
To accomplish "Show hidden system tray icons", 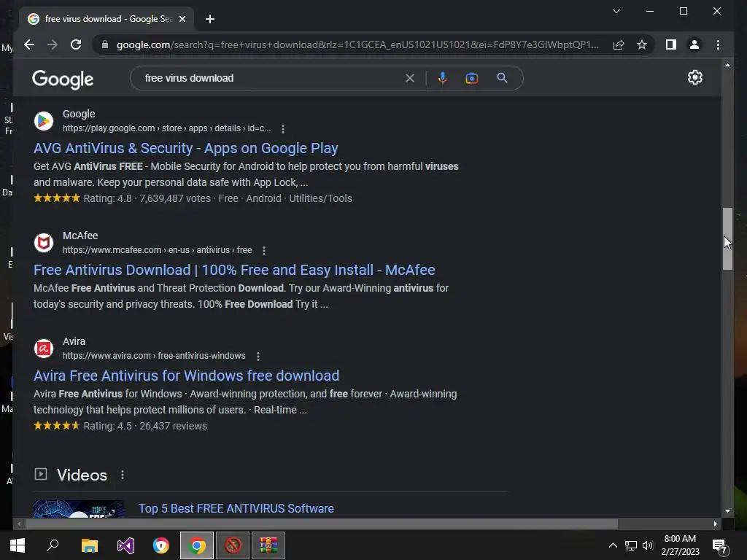I will click(613, 545).
